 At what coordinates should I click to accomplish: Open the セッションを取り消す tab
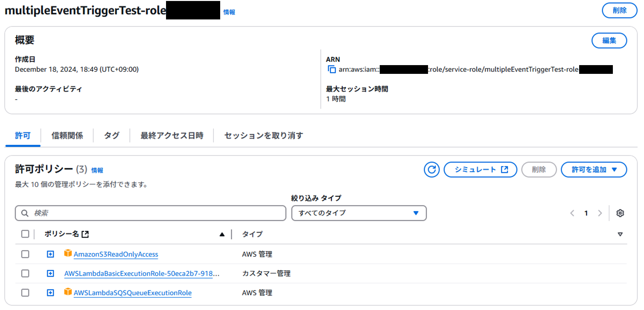click(x=264, y=135)
